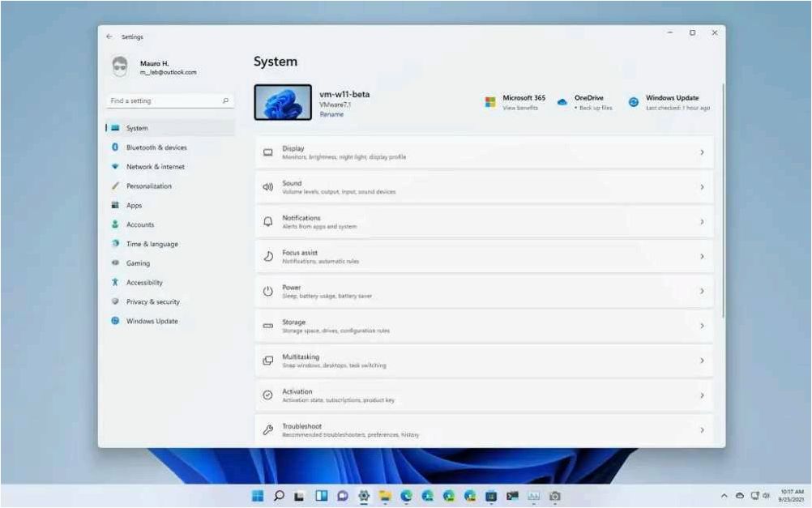Select Privacy & security
This screenshot has height=508, width=812.
(x=170, y=302)
